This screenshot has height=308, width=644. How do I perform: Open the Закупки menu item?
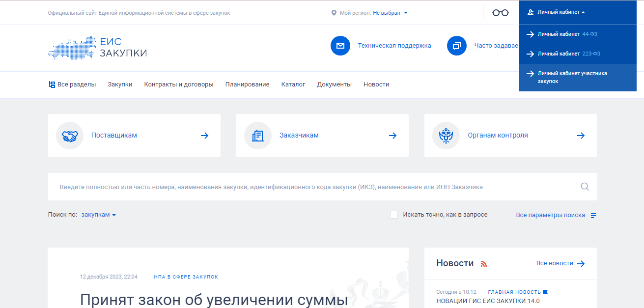120,84
